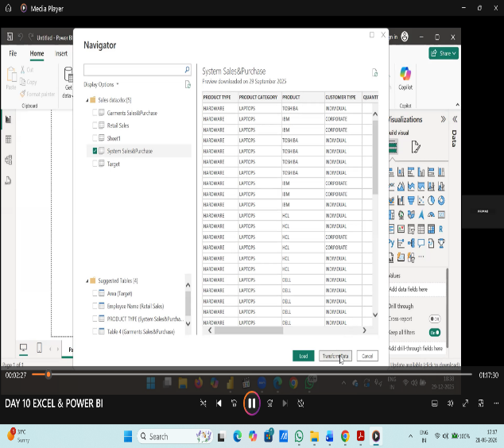Switch to the Insert ribbon tab
This screenshot has height=448, width=504.
click(61, 53)
